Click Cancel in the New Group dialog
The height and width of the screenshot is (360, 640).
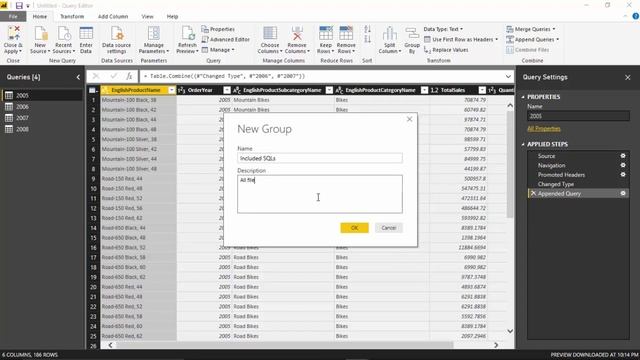389,228
